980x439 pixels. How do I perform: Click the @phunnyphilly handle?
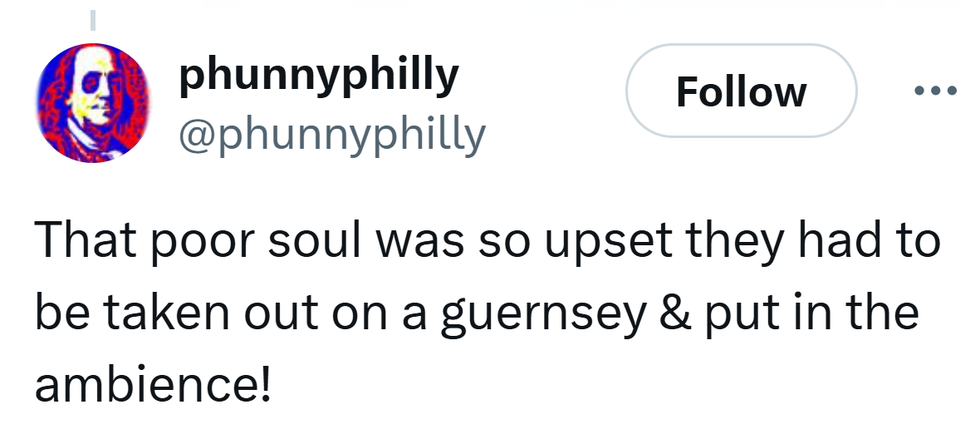coord(331,132)
